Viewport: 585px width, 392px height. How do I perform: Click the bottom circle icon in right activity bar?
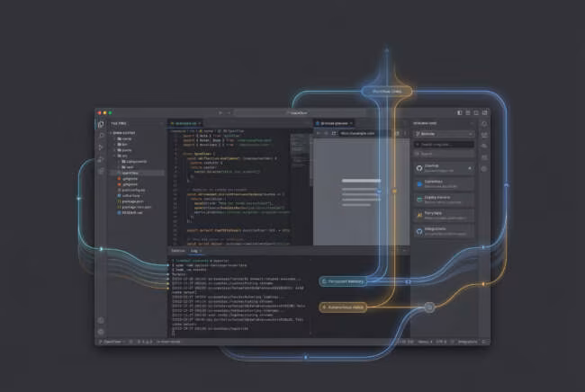coord(484,169)
